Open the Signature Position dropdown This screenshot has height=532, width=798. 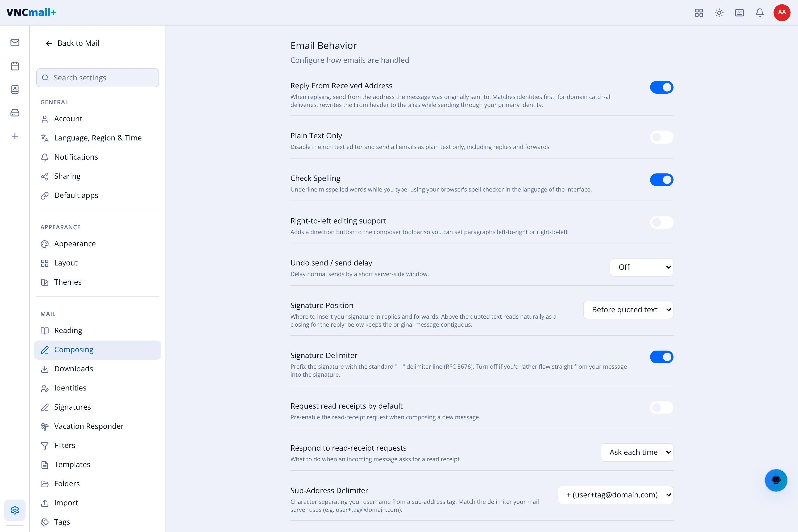click(628, 310)
